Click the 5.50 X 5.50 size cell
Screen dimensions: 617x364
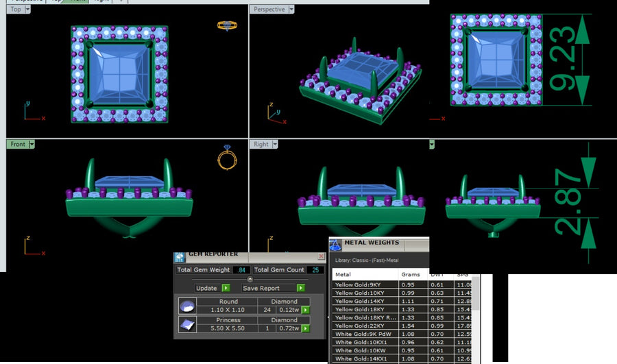pos(228,328)
